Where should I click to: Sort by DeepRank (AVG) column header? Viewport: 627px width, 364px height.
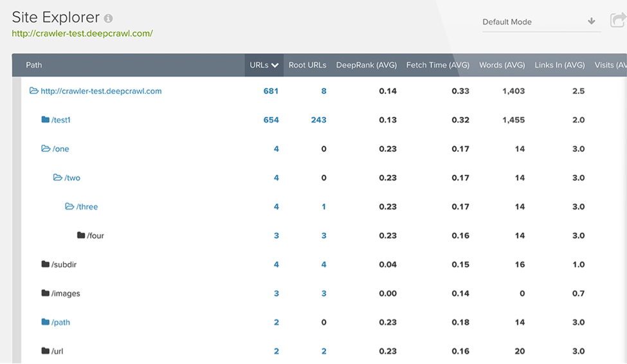point(367,65)
